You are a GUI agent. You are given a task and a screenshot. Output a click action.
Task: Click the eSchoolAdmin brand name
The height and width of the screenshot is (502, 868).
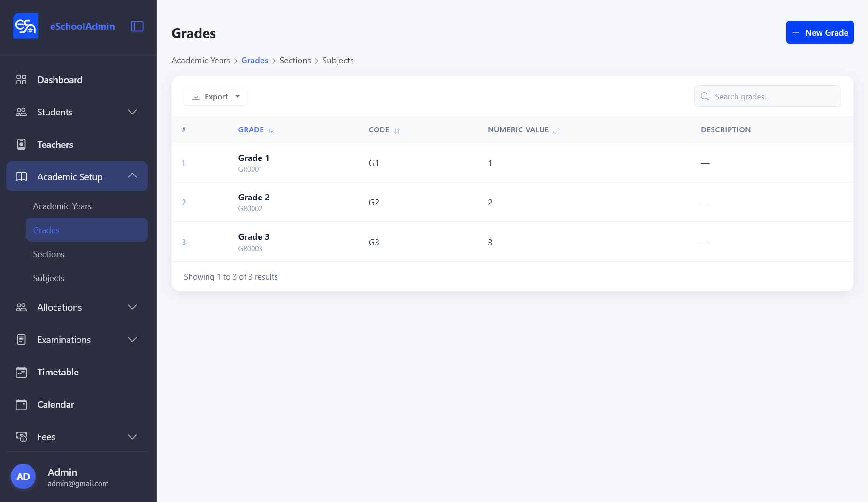coord(83,26)
